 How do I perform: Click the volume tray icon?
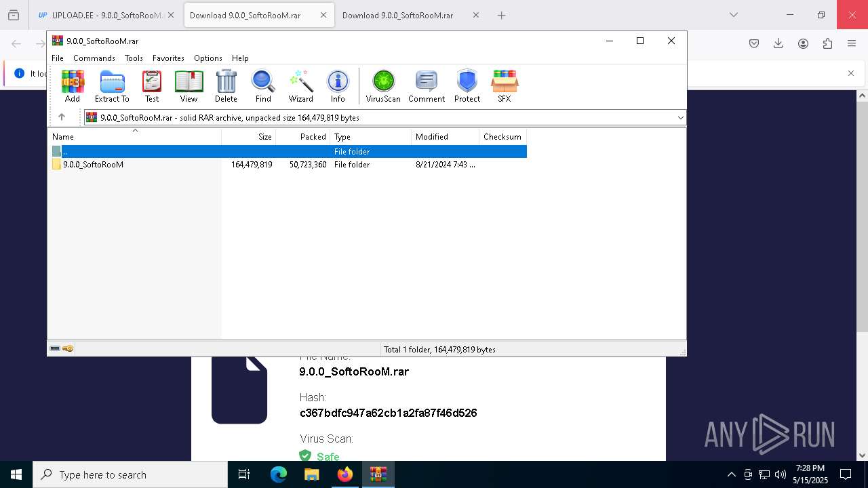pos(781,474)
